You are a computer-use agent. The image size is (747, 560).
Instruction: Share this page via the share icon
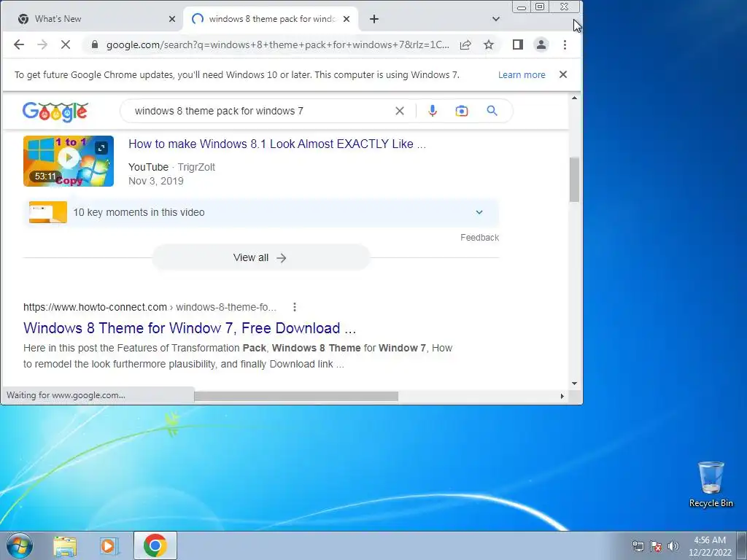pos(465,44)
